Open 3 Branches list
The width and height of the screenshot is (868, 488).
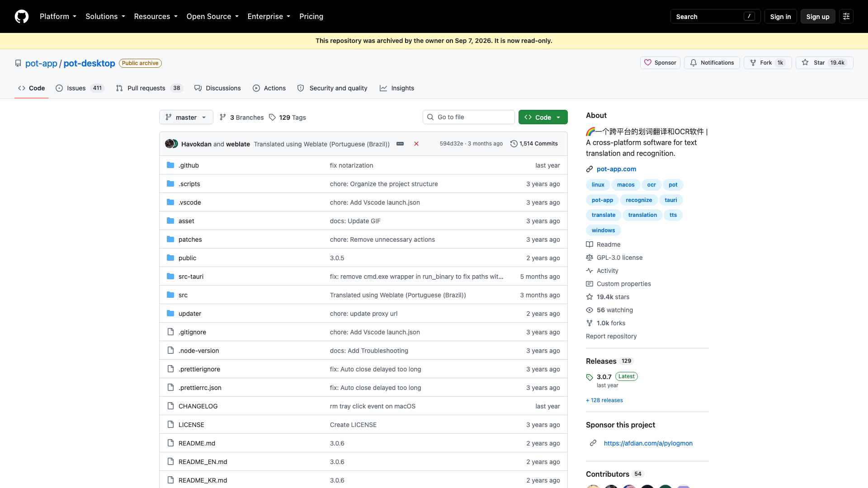click(242, 117)
